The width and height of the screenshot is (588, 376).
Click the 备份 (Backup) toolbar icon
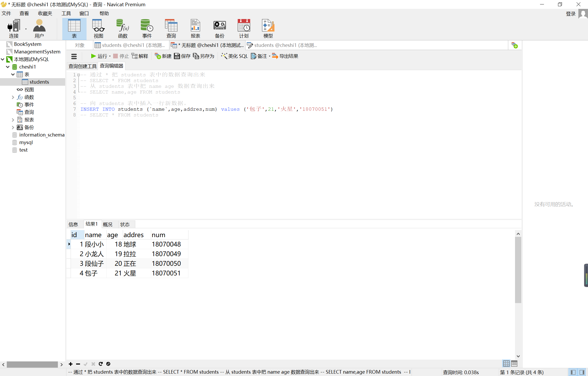pos(219,29)
